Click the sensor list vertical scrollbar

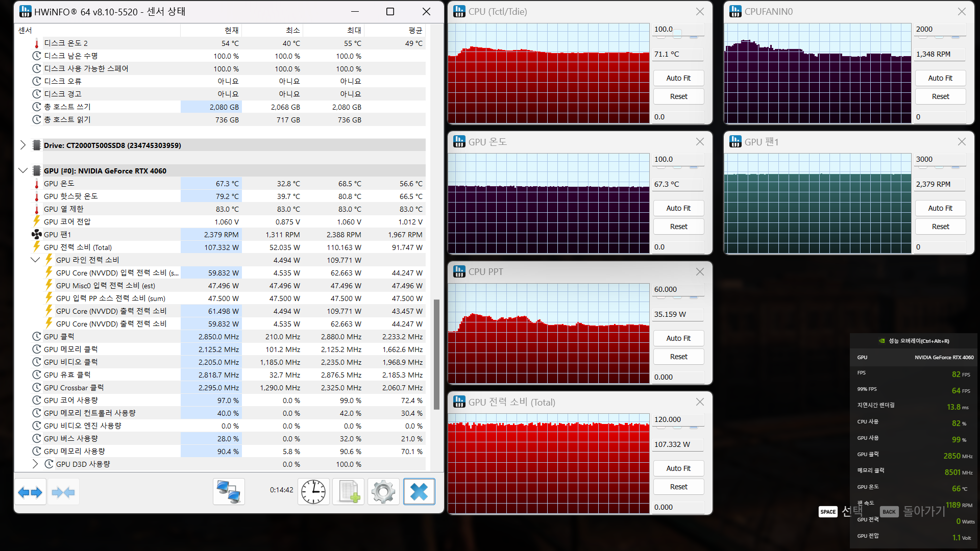point(436,354)
